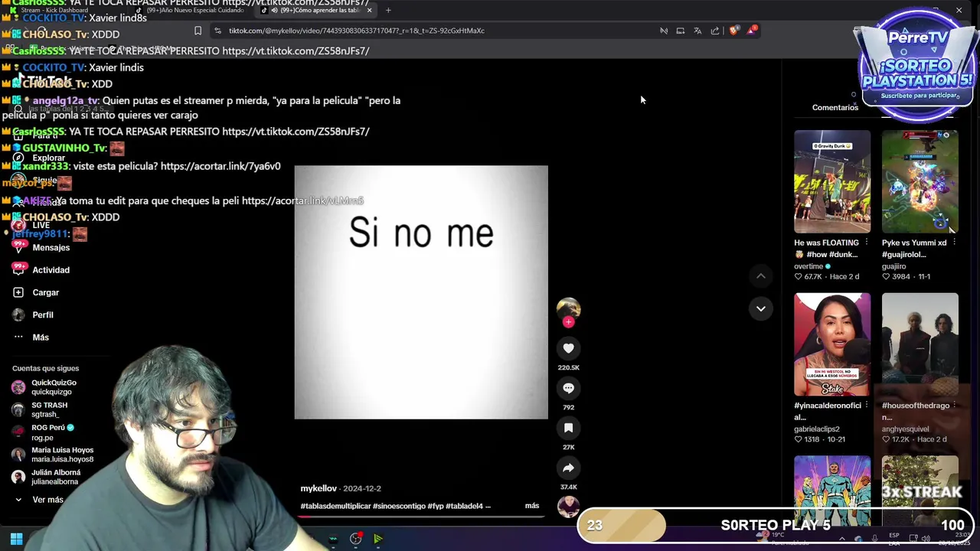The image size is (980, 551).
Task: Save the video with the bookmark icon
Action: [568, 428]
